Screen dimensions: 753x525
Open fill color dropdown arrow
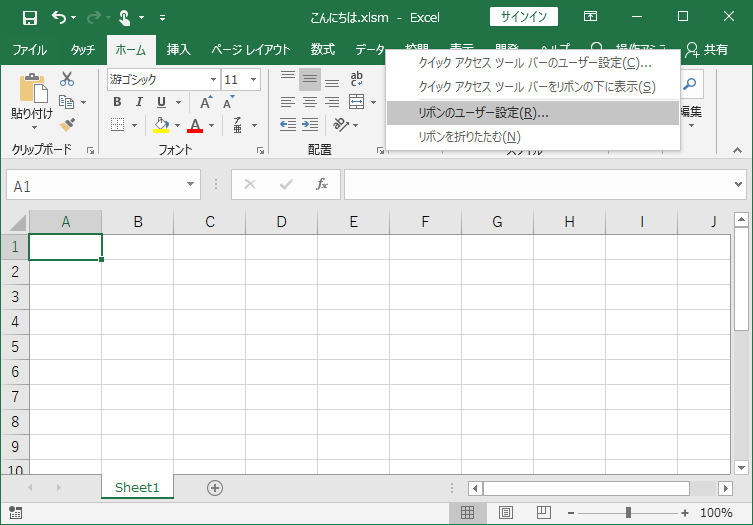[178, 125]
